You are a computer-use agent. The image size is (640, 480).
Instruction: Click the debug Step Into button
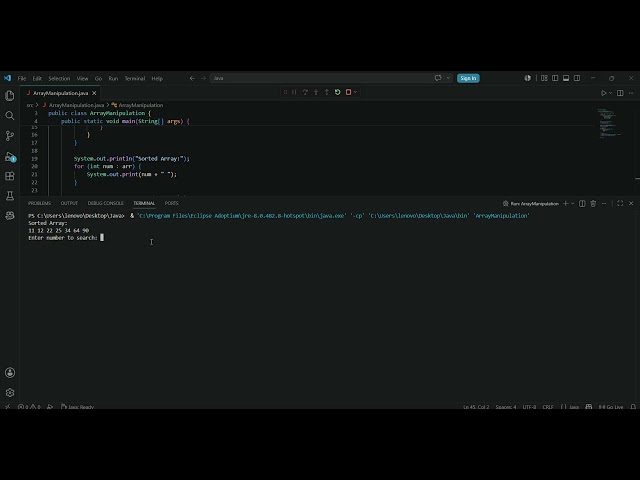[316, 92]
